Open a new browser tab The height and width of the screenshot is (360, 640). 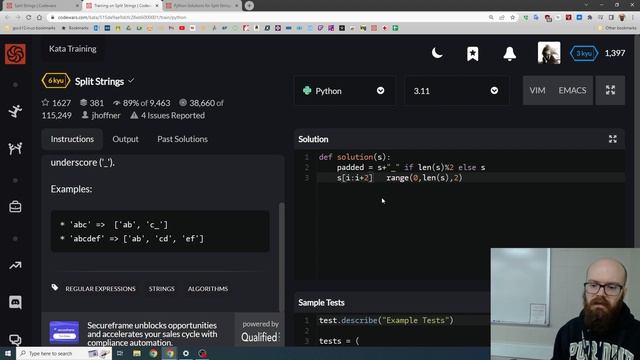point(249,6)
